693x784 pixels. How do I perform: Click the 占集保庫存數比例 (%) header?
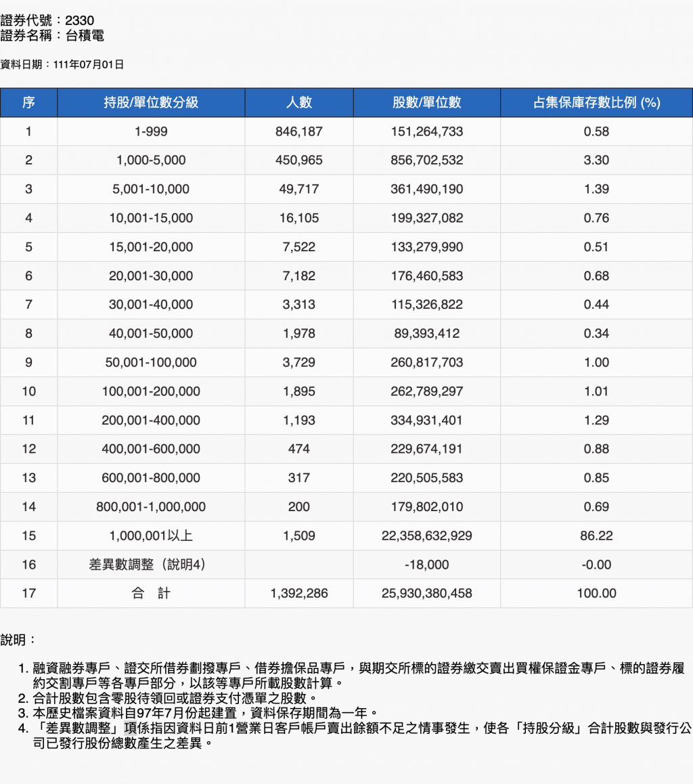point(597,102)
